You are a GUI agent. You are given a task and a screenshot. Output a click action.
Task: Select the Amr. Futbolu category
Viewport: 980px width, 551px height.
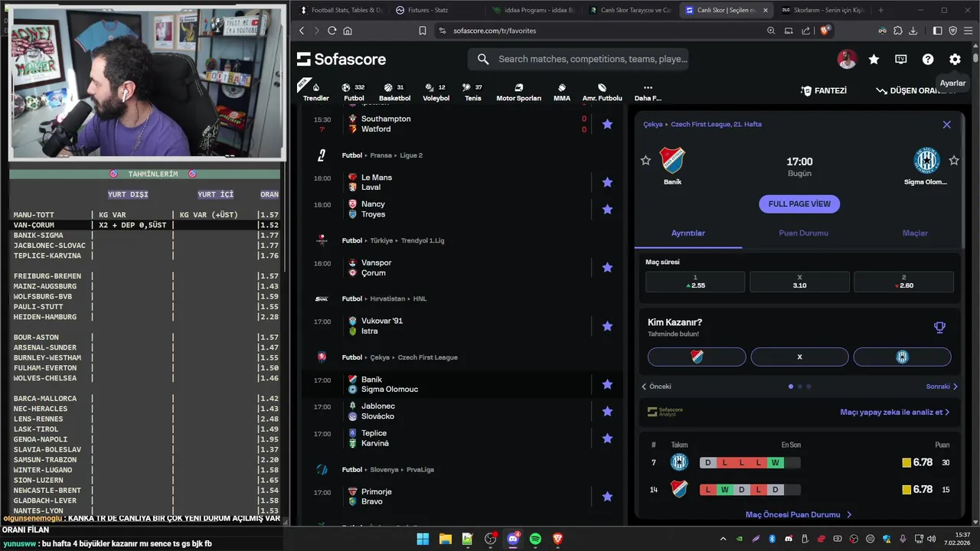click(x=602, y=93)
